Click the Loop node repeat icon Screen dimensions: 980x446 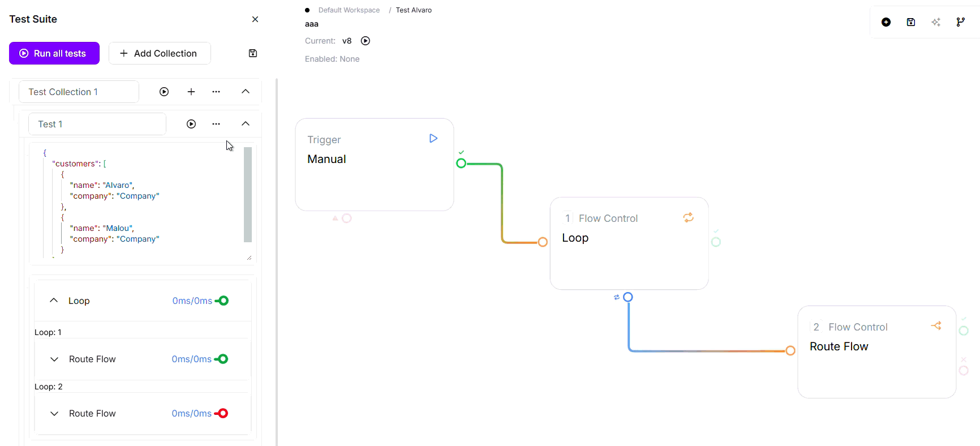689,218
